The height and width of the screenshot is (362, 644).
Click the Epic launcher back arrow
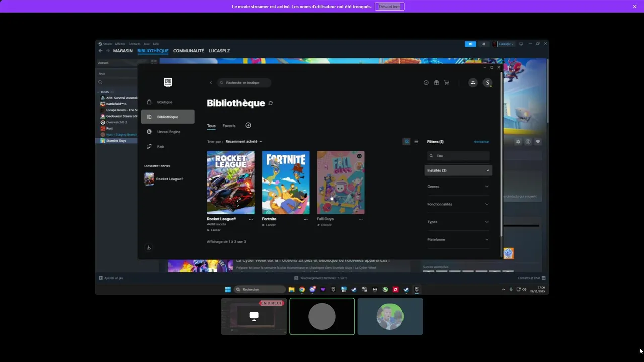(x=211, y=83)
